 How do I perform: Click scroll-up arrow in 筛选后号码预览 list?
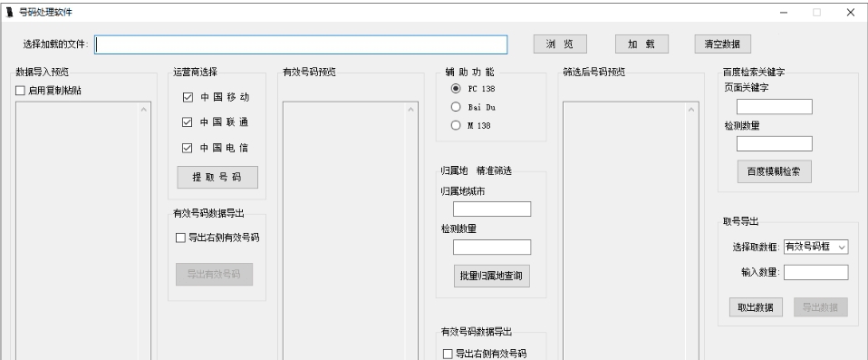click(691, 109)
